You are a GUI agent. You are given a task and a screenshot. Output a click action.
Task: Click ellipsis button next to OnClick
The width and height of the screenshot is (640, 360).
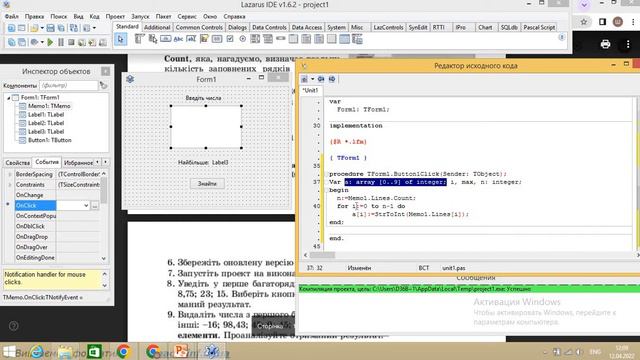[x=95, y=206]
